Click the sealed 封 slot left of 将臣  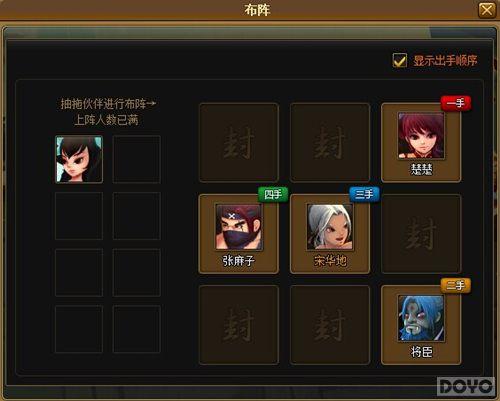pyautogui.click(x=330, y=325)
